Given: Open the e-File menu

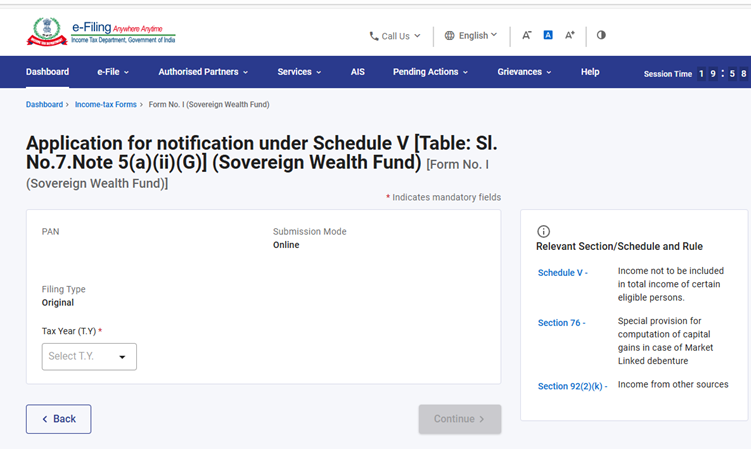Looking at the screenshot, I should tap(113, 72).
